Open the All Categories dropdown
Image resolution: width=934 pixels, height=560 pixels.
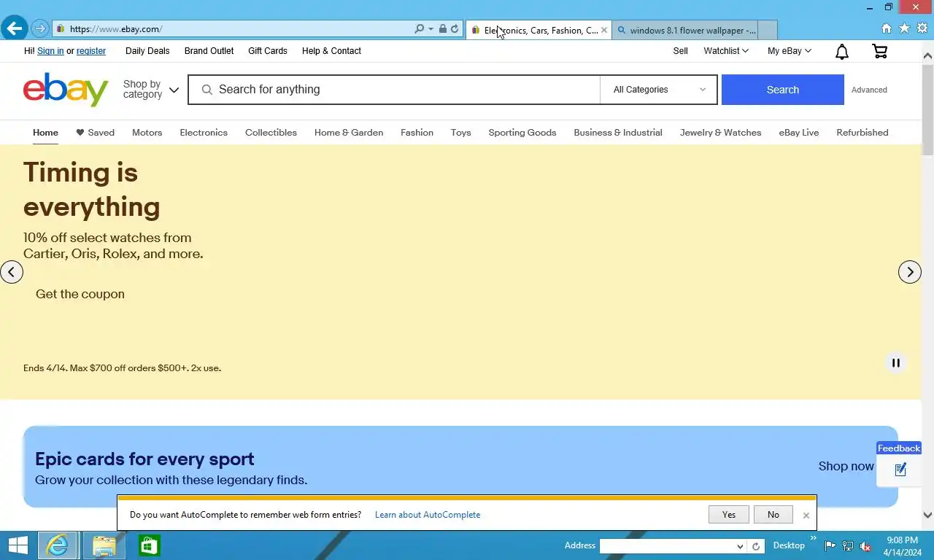tap(658, 90)
